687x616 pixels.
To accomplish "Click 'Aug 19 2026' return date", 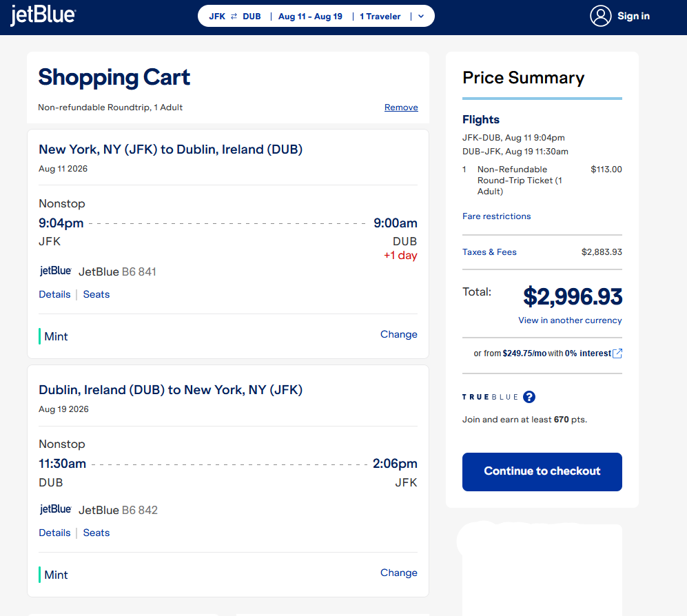I will coord(63,409).
